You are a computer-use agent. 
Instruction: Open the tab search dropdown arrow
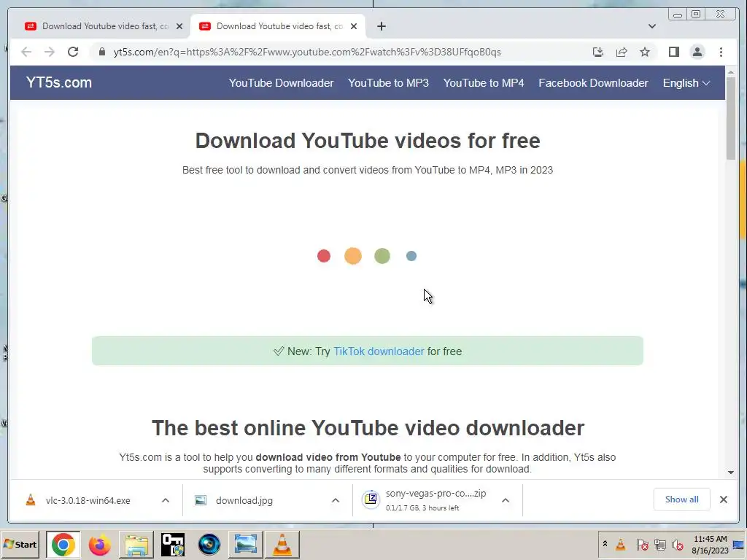pos(651,26)
